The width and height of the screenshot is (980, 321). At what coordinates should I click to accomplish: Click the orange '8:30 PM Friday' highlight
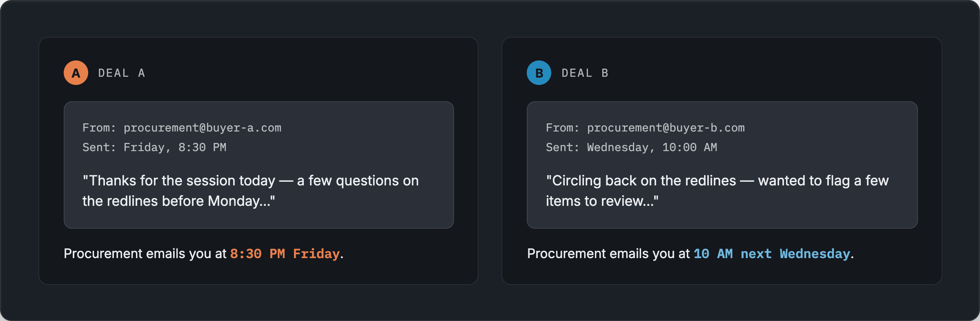coord(285,254)
